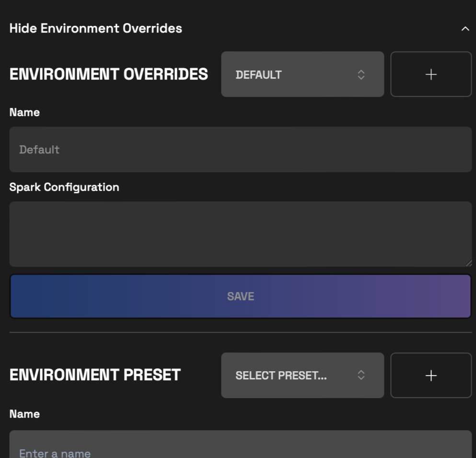This screenshot has height=458, width=476.
Task: Click the collapse arrow beside Hide Environment Overrides
Action: coord(464,28)
